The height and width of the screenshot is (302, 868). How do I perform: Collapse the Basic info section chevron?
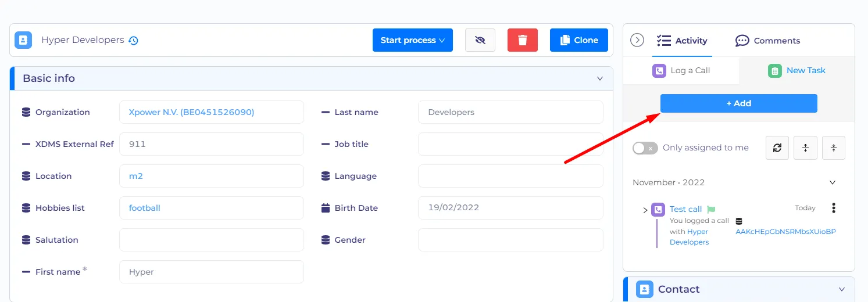click(600, 78)
